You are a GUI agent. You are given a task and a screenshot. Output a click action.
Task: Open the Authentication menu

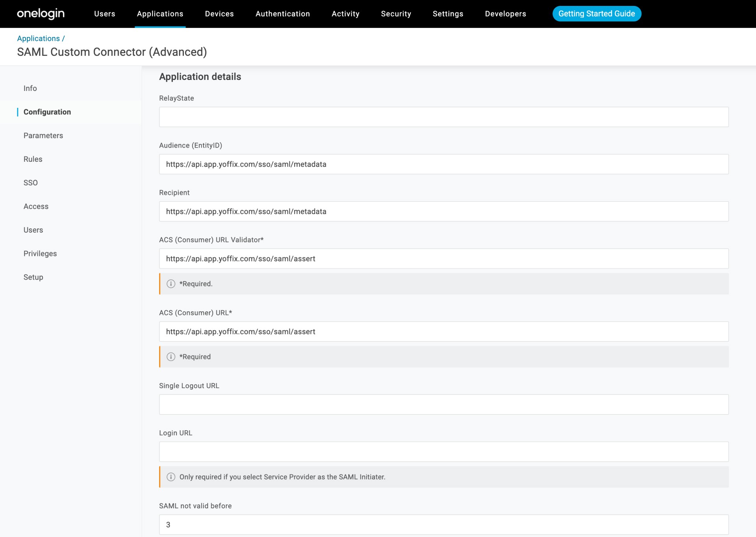click(x=282, y=14)
